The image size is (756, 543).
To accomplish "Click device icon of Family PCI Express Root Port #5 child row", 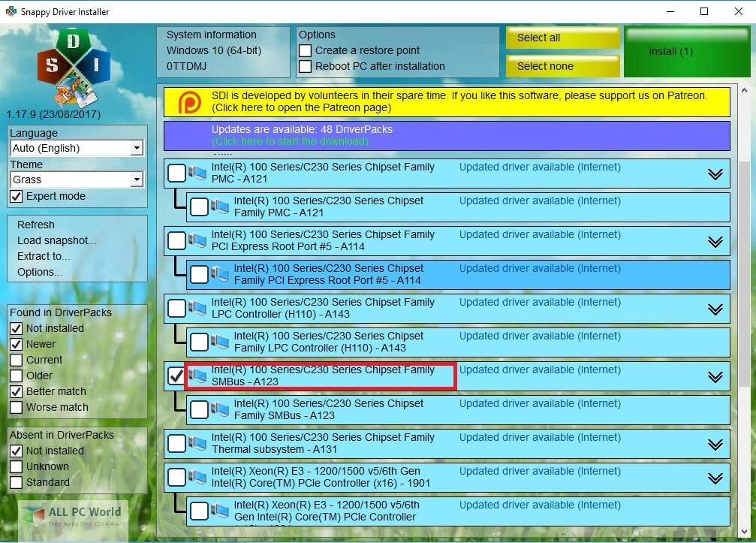I will (x=220, y=274).
